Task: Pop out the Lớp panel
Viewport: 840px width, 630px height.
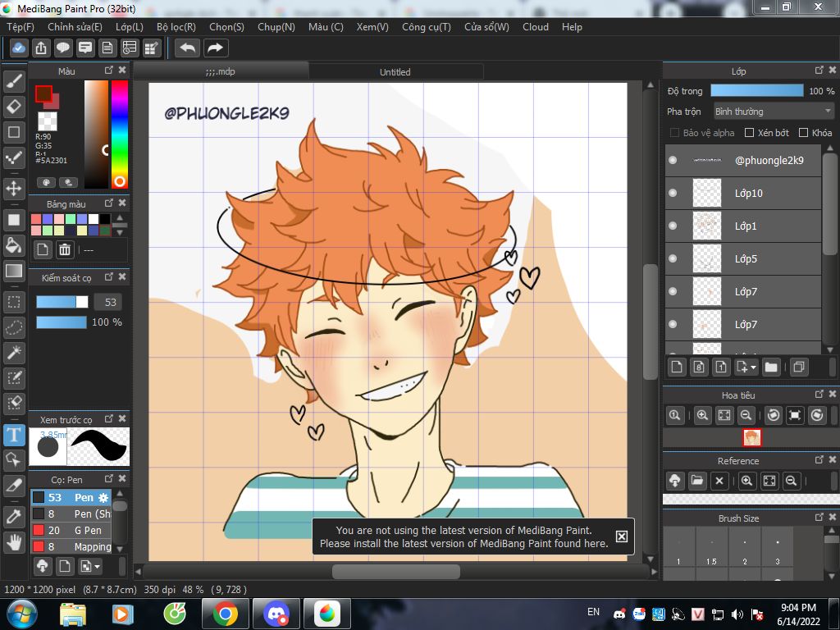Action: point(819,71)
